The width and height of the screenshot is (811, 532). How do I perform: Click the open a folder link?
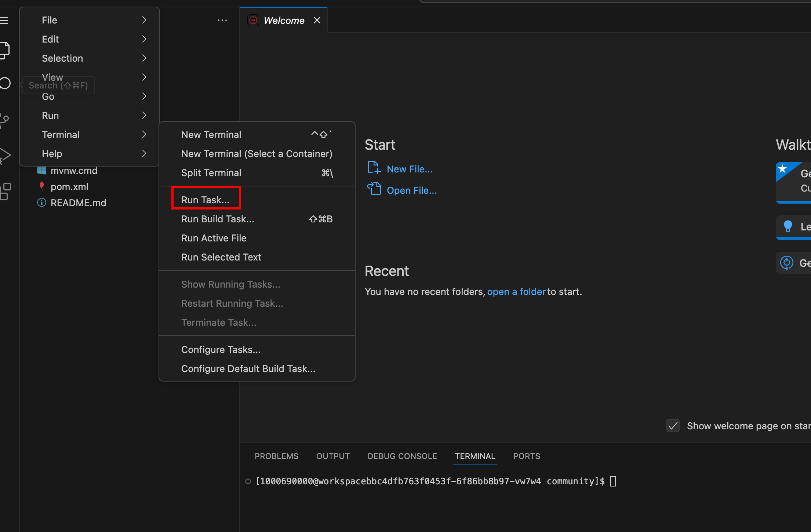click(516, 292)
